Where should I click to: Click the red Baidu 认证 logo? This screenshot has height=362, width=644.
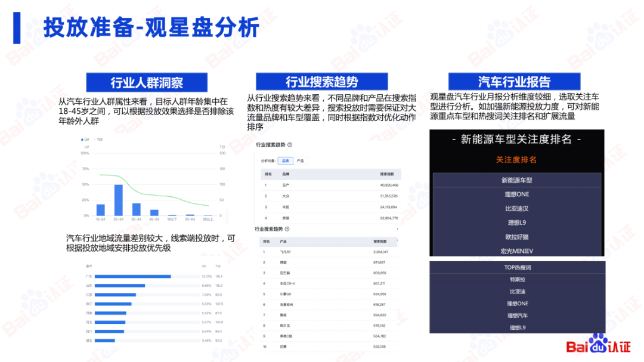[x=598, y=344]
